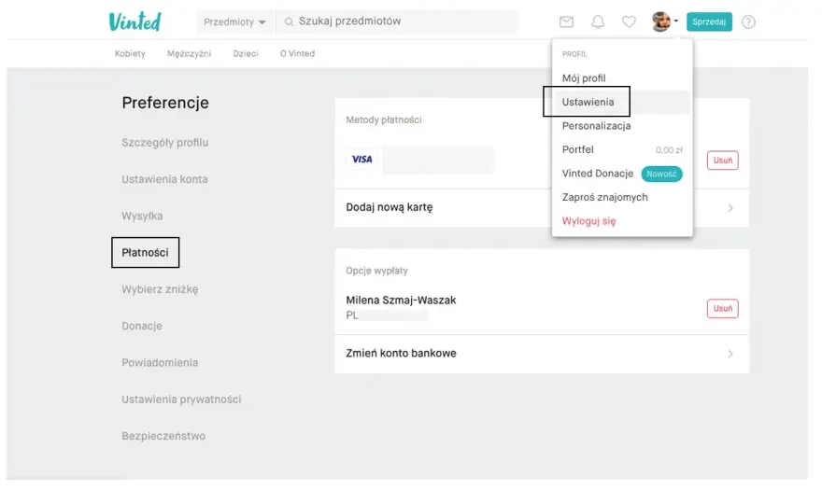822x504 pixels.
Task: Open favorites heart icon
Action: pos(629,22)
